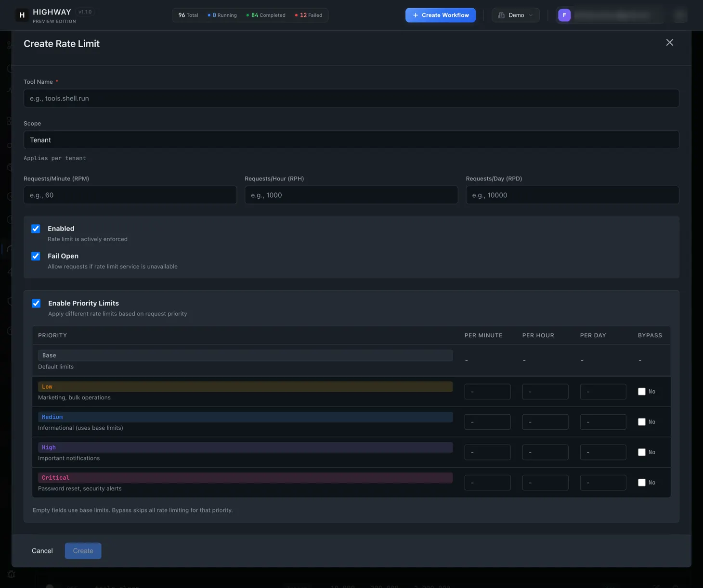Check the Bypass box for High priority
Viewport: 703px width, 588px height.
[641, 452]
